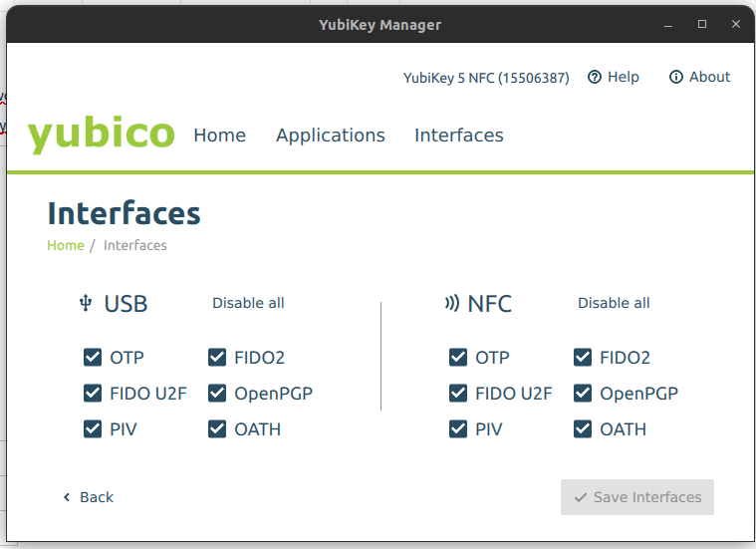Maximize the YubiKey Manager window
Screen dimensions: 756x549
[x=702, y=24]
